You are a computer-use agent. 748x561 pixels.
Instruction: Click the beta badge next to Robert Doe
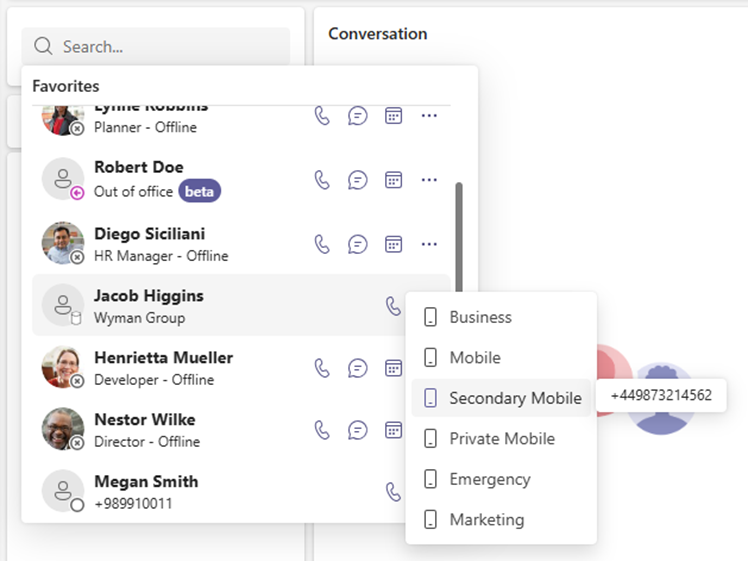[199, 191]
